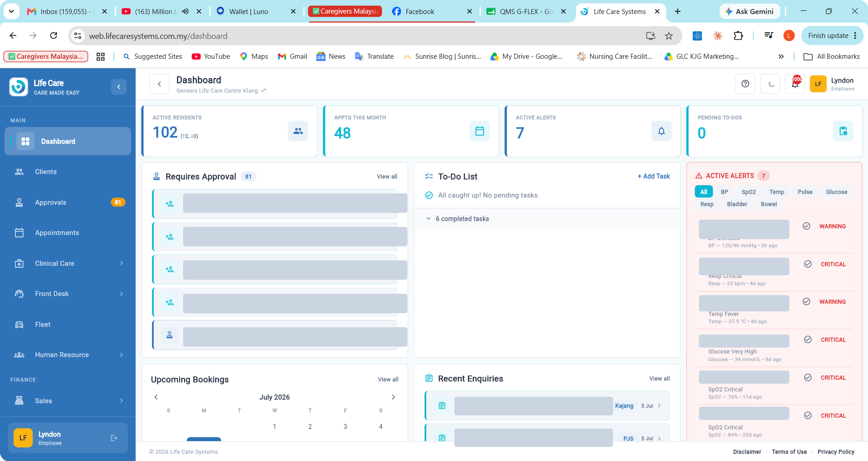Filter alerts by Glucose
This screenshot has height=461, width=868.
pyautogui.click(x=837, y=192)
